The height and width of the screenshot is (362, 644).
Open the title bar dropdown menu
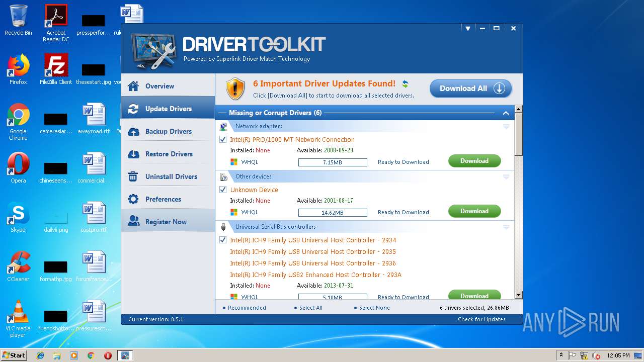tap(468, 29)
